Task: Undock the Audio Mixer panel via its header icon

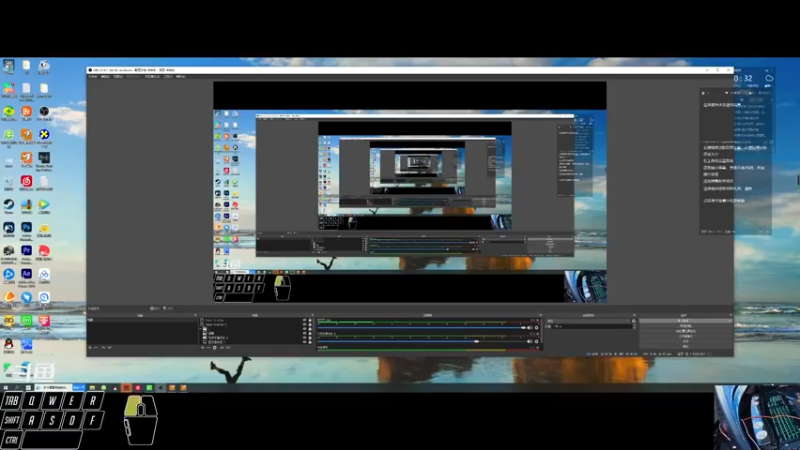Action: (x=541, y=315)
